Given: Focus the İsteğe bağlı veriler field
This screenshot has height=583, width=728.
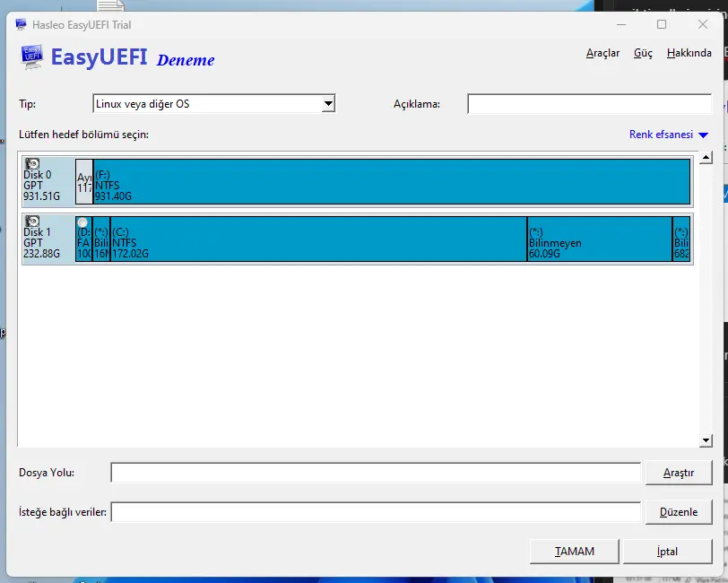Looking at the screenshot, I should coord(376,512).
